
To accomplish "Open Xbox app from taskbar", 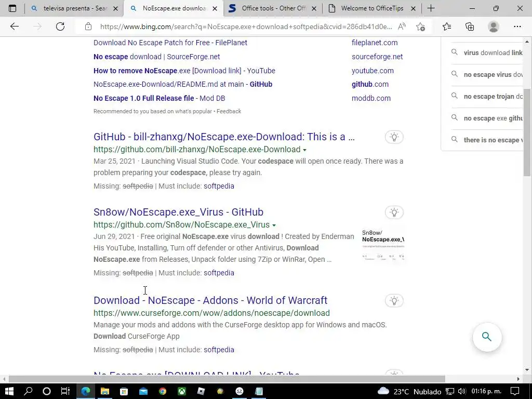I will pyautogui.click(x=182, y=391).
